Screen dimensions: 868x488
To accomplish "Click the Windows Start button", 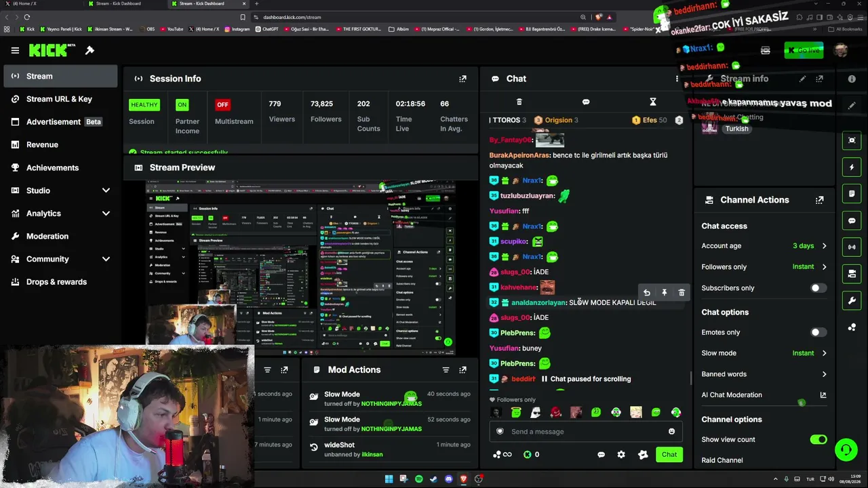I will click(x=389, y=479).
